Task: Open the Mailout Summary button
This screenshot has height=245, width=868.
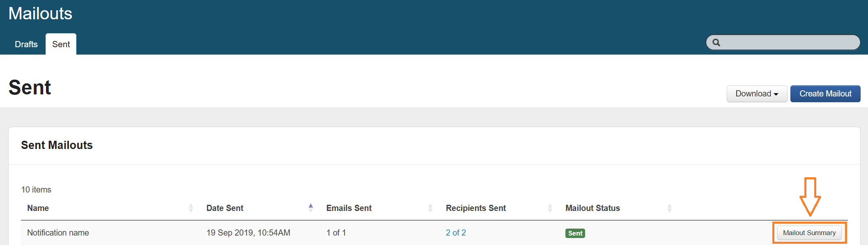Action: pos(809,233)
